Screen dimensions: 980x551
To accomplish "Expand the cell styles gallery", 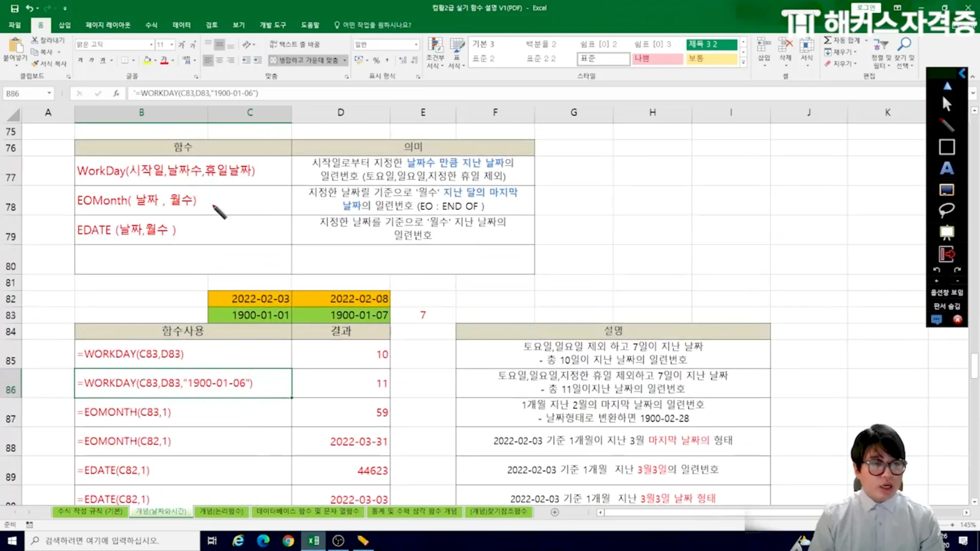I will [743, 62].
